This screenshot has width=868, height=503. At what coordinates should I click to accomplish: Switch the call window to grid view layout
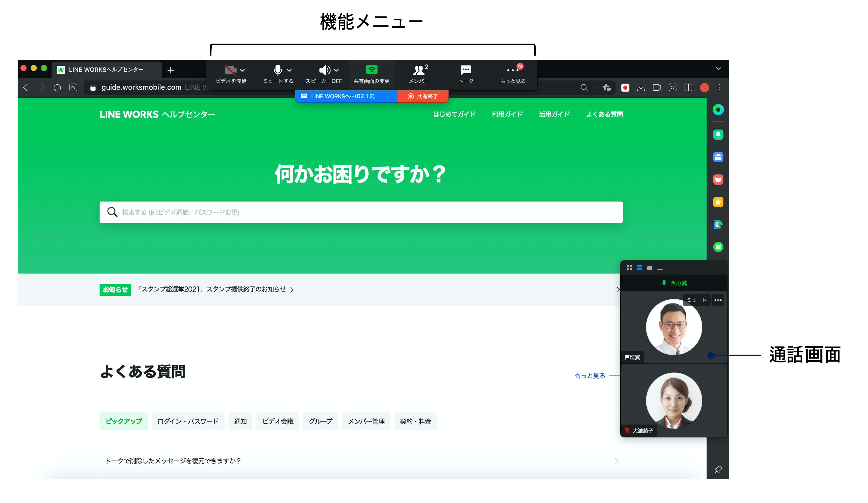630,267
